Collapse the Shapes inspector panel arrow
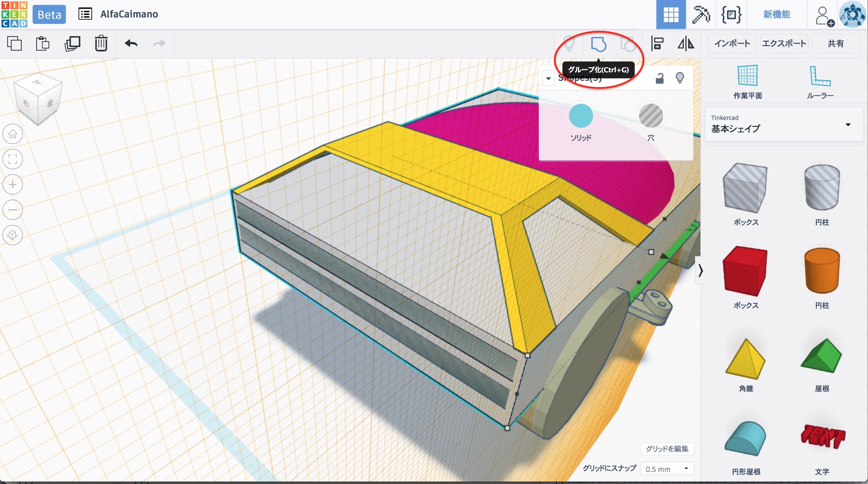This screenshot has width=868, height=484. tap(549, 78)
